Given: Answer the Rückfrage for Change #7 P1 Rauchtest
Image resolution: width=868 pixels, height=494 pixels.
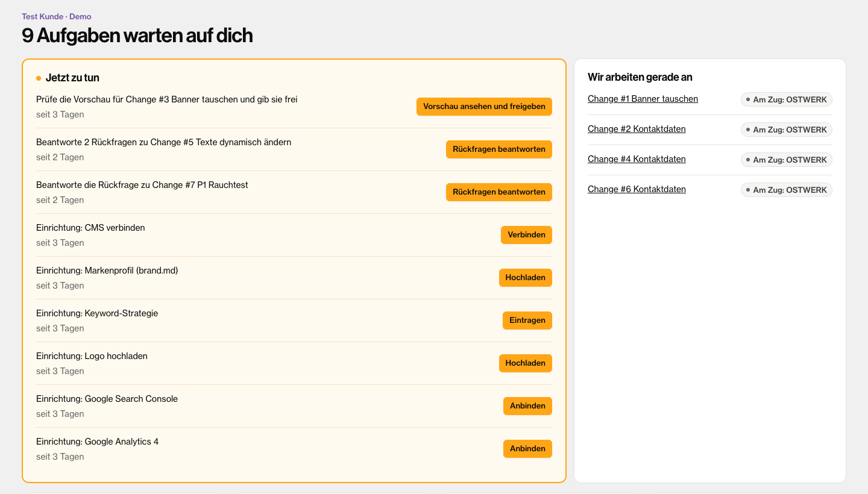Looking at the screenshot, I should pyautogui.click(x=498, y=192).
